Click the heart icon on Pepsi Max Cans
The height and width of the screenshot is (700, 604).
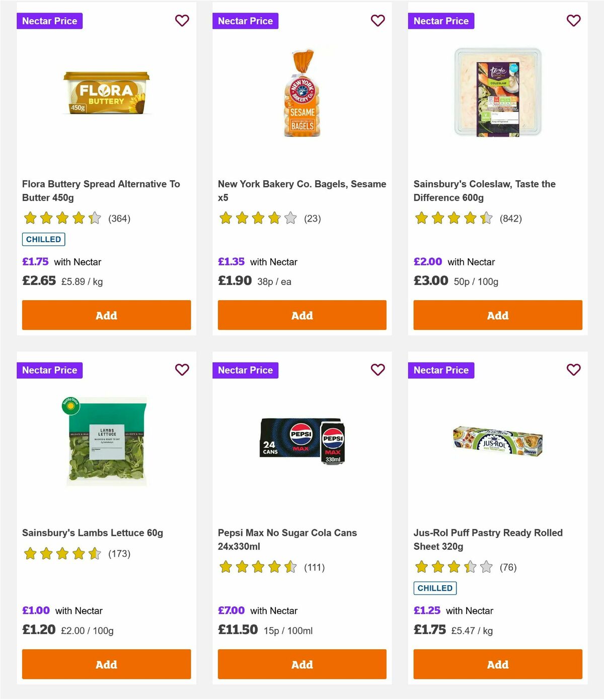(x=377, y=370)
